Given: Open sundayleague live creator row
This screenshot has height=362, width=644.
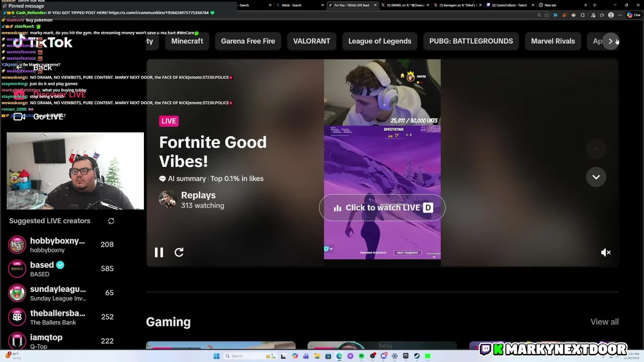Looking at the screenshot, I should click(62, 293).
